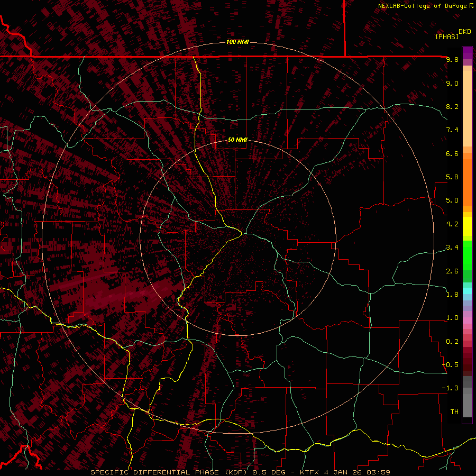Screen dimensions: 476x476
Task: Click the 6.6 scale value
Action: coord(452,153)
